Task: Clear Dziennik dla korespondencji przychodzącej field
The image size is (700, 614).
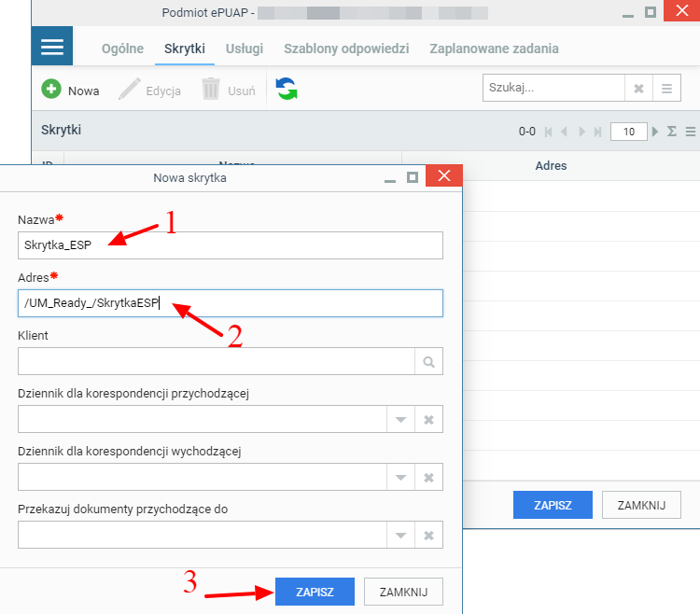Action: click(x=428, y=420)
